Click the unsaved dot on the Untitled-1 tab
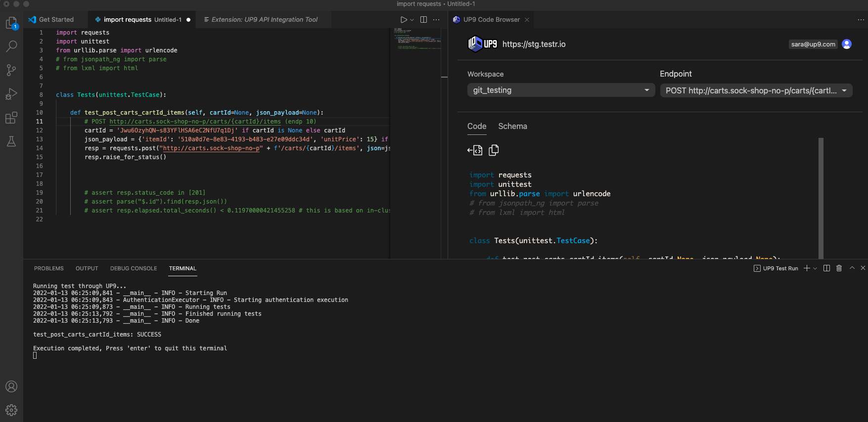This screenshot has width=868, height=422. pos(188,20)
